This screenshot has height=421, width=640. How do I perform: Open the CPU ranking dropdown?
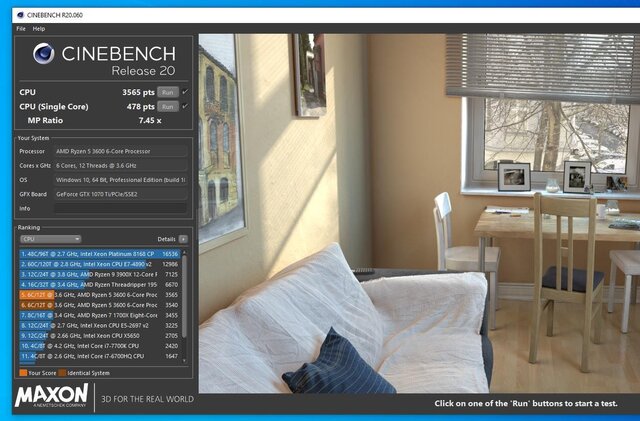[x=50, y=239]
